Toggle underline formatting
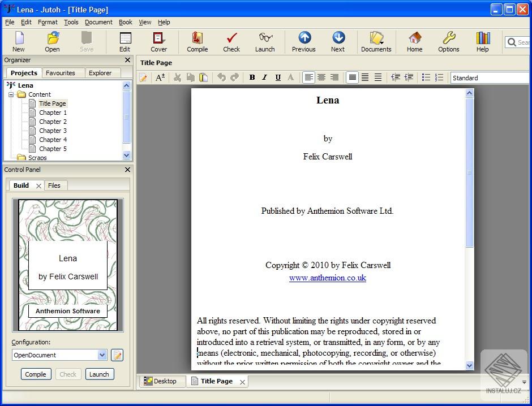The height and width of the screenshot is (406, 532). pos(278,77)
